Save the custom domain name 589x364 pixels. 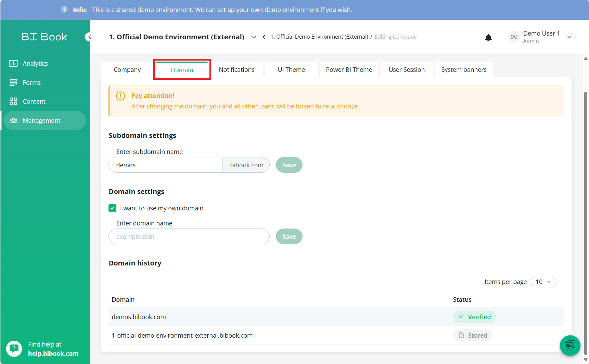[x=289, y=236]
